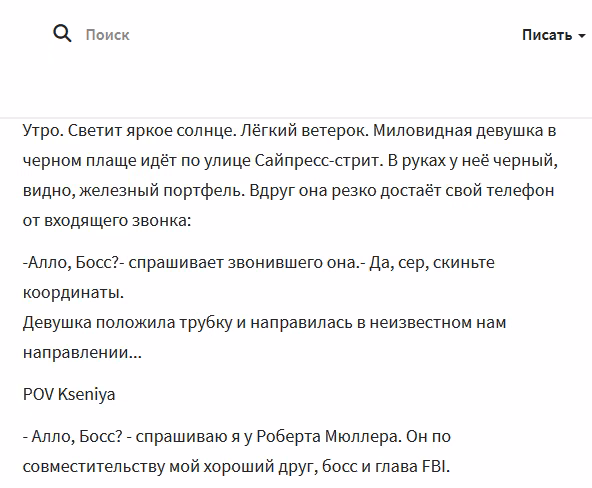Click the phrase железный портфель
Viewport: 592px width, 488px height.
[x=161, y=190]
